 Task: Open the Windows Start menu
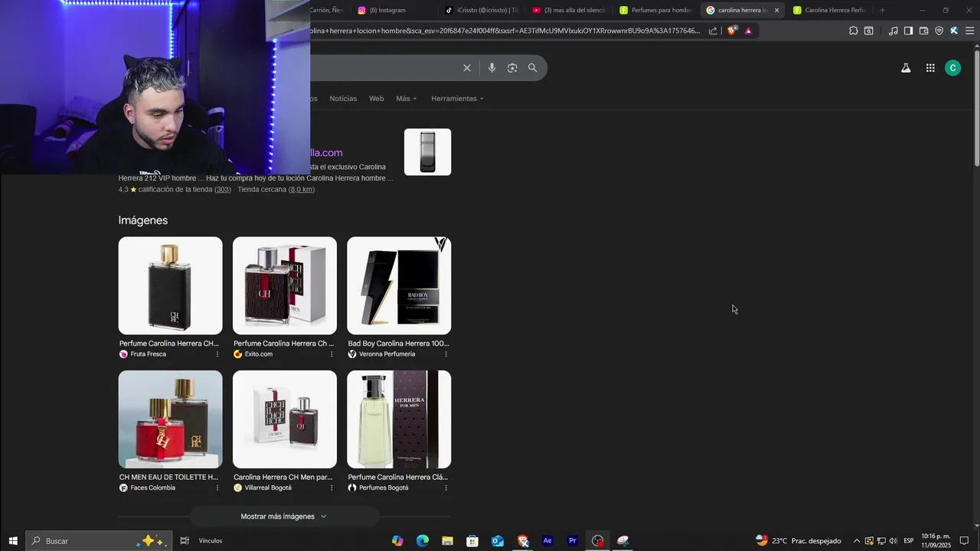click(12, 541)
